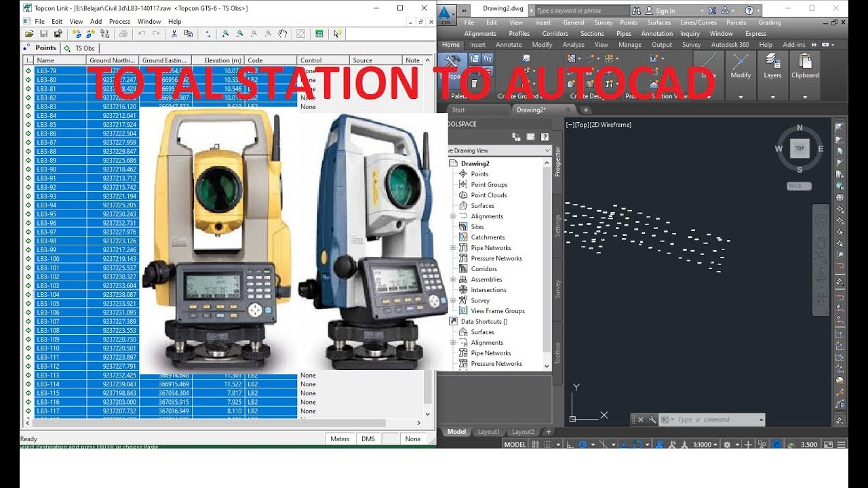Viewport: 868px width, 488px height.
Task: Open the AutoCAD Civil 3D application menu
Action: [446, 14]
